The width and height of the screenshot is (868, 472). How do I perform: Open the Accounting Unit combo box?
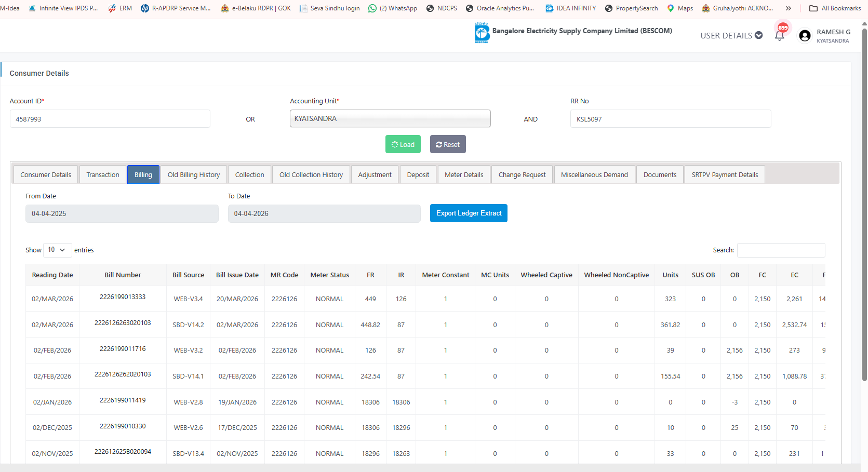[390, 118]
